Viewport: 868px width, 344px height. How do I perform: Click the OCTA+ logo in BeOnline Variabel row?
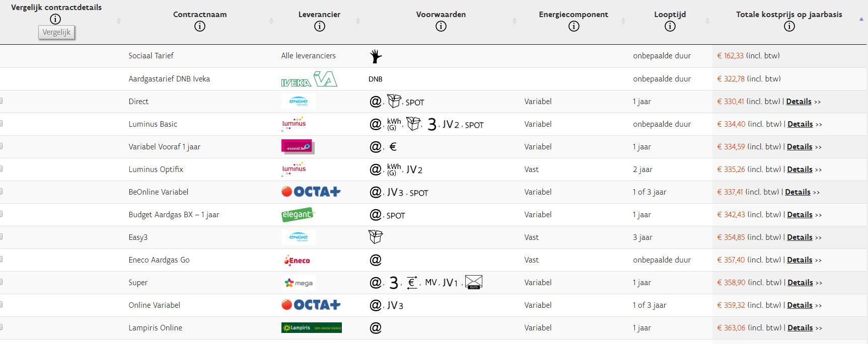pos(311,192)
